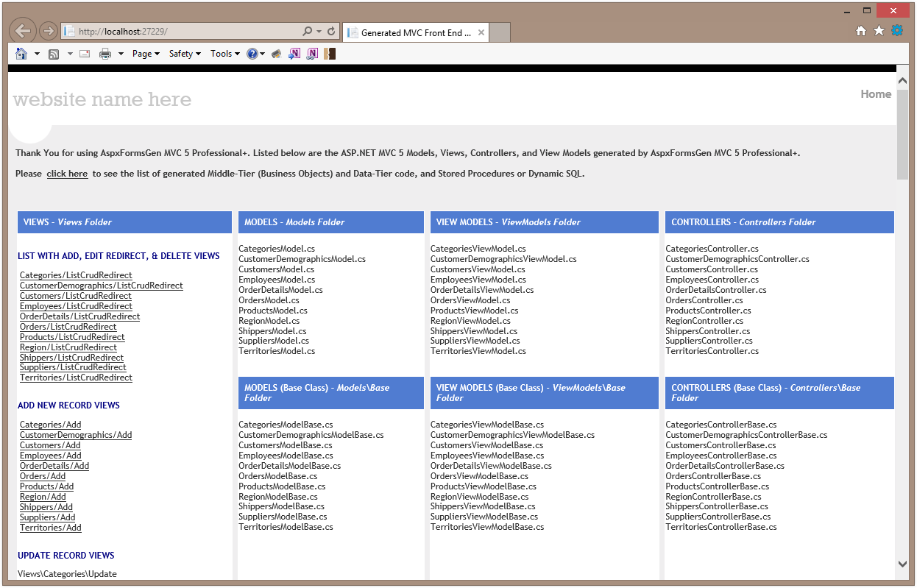Open the Safety menu
This screenshot has height=588, width=917.
[185, 54]
